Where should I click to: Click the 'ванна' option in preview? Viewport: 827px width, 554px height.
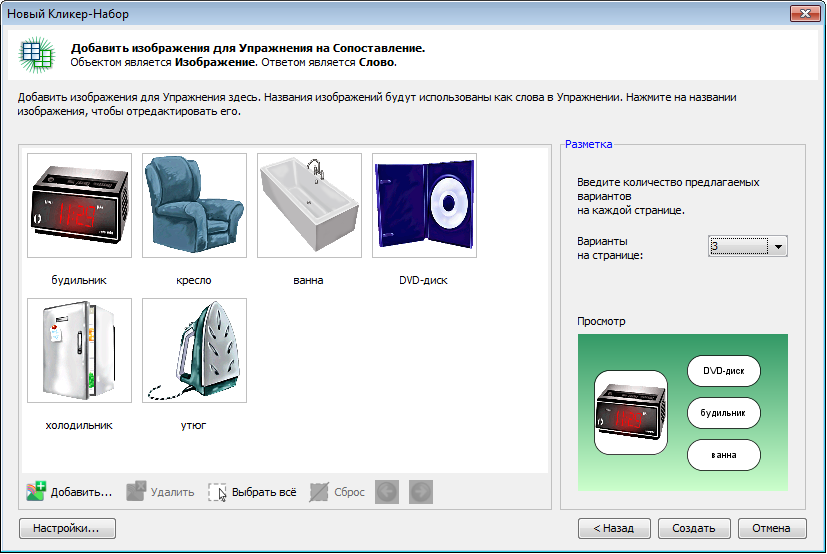pyautogui.click(x=724, y=455)
